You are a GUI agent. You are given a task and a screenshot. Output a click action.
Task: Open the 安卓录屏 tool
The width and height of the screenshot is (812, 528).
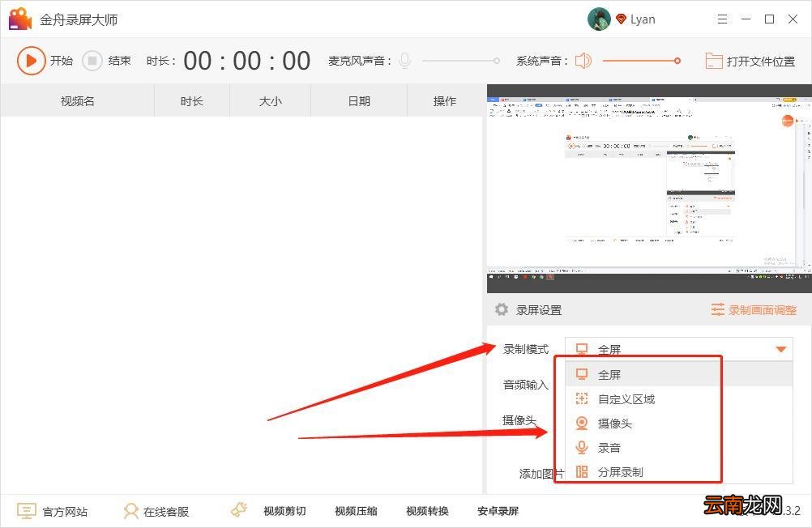point(498,511)
